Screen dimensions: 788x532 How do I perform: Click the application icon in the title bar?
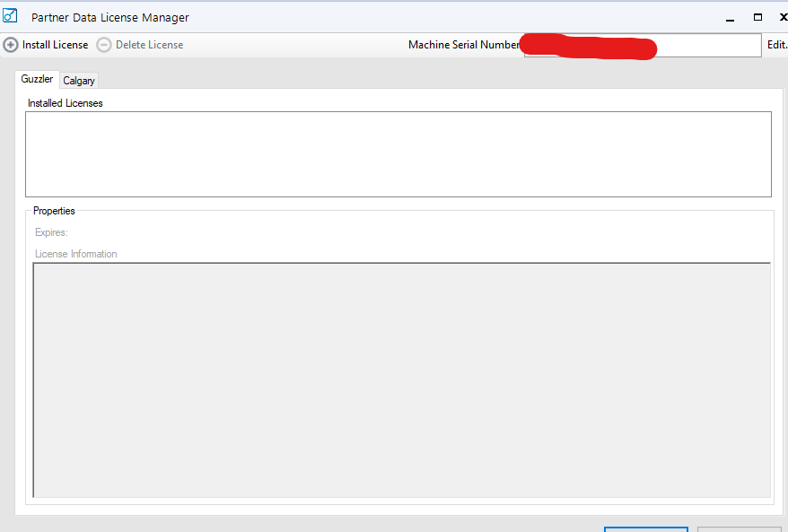10,16
